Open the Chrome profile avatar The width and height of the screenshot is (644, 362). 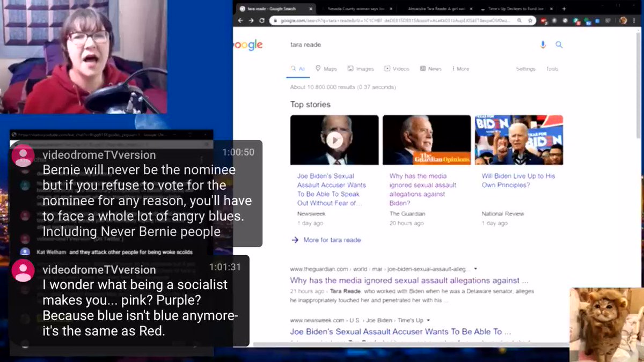(x=624, y=20)
